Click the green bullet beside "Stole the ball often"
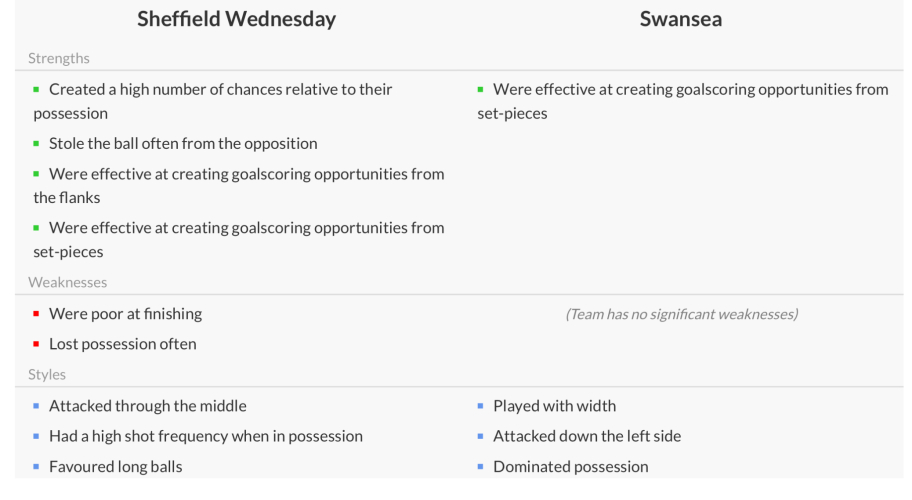Screen dimensions: 912x500 (x=37, y=143)
